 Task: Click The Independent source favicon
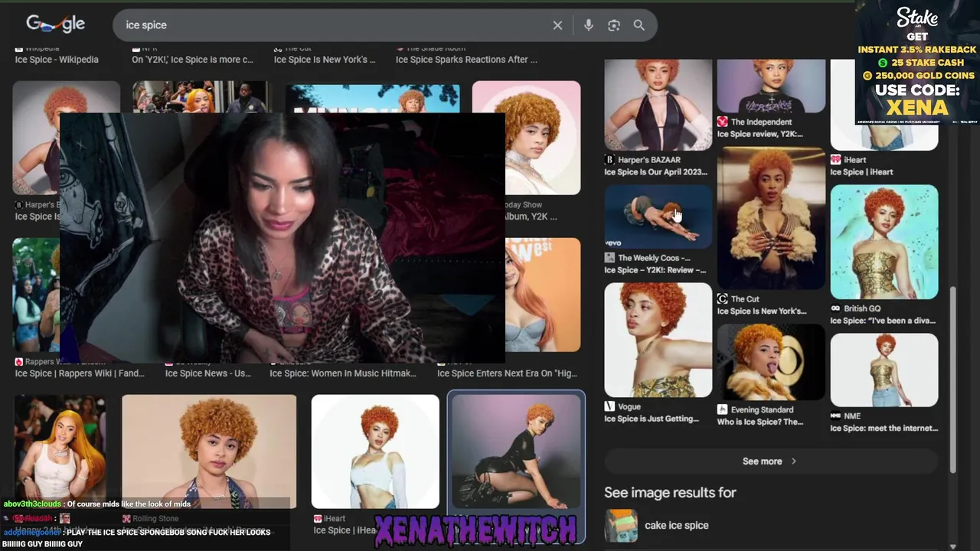pos(722,122)
